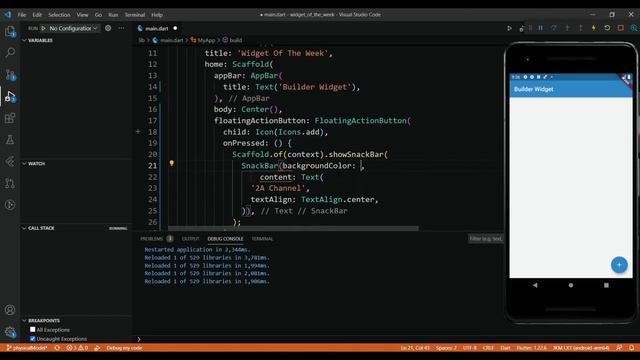Screen dimensions: 640x360
Task: Open the Testing flask view
Action: pos(10,140)
